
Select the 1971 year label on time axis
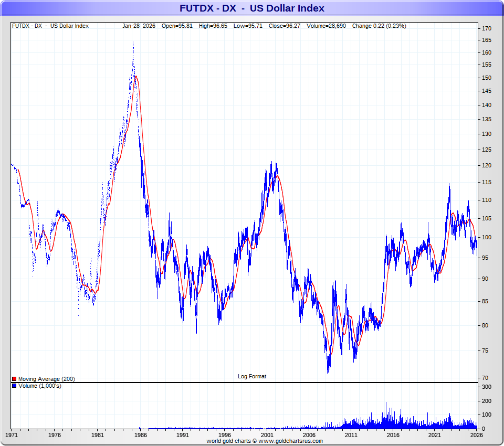pos(12,435)
